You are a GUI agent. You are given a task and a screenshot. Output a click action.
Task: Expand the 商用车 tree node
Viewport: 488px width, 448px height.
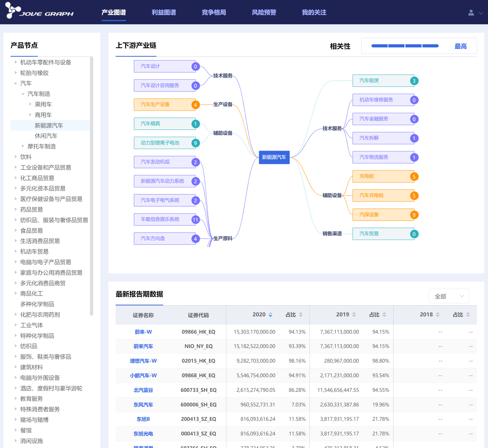pos(30,115)
